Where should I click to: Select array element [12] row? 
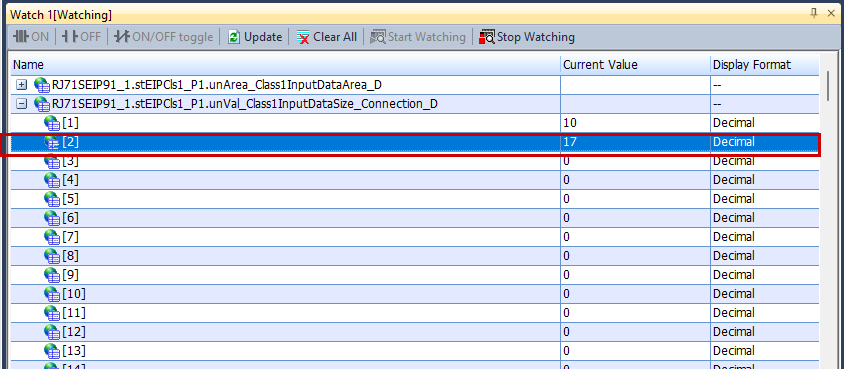tap(415, 331)
